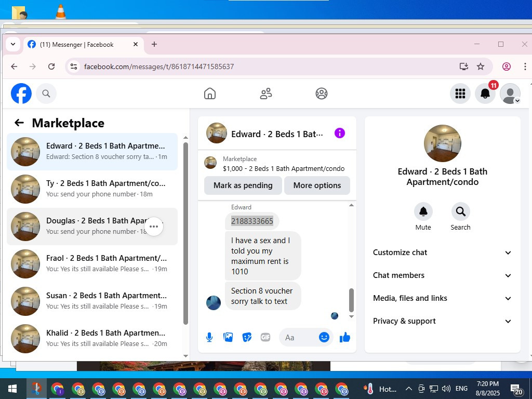Open Action Center notifications icon
This screenshot has height=399, width=532.
click(x=516, y=389)
